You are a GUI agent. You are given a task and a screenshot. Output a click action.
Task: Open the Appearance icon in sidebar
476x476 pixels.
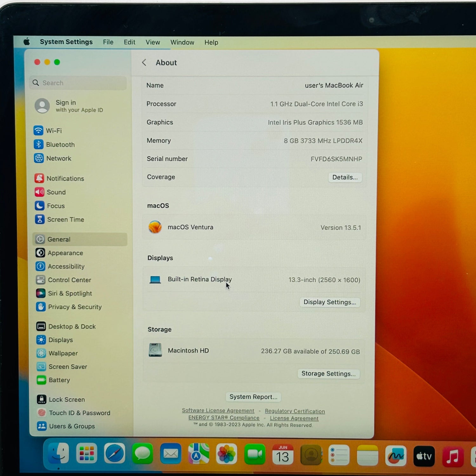click(x=40, y=253)
